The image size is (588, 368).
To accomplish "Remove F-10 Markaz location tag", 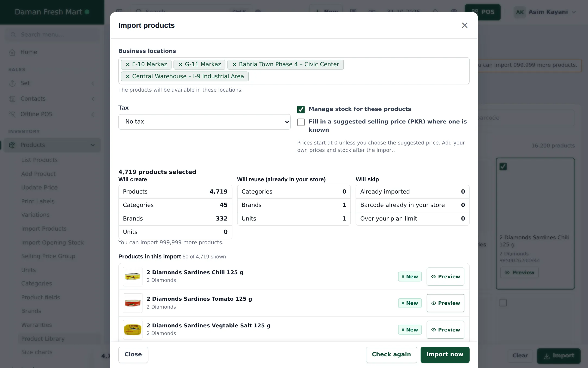I will pos(127,65).
